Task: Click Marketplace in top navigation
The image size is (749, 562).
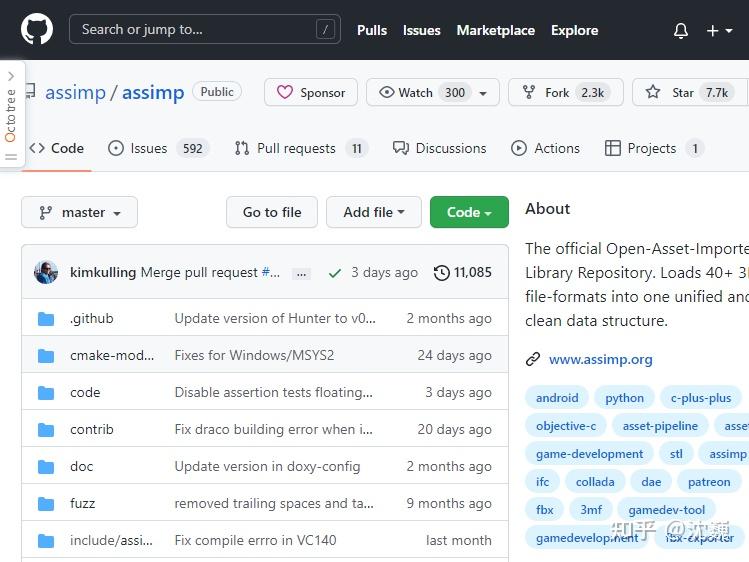Action: coord(495,30)
